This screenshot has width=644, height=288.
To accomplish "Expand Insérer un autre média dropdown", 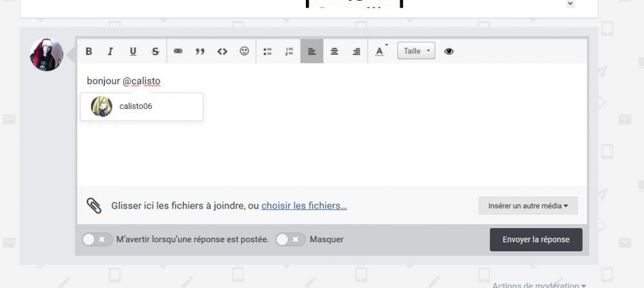I will [528, 206].
